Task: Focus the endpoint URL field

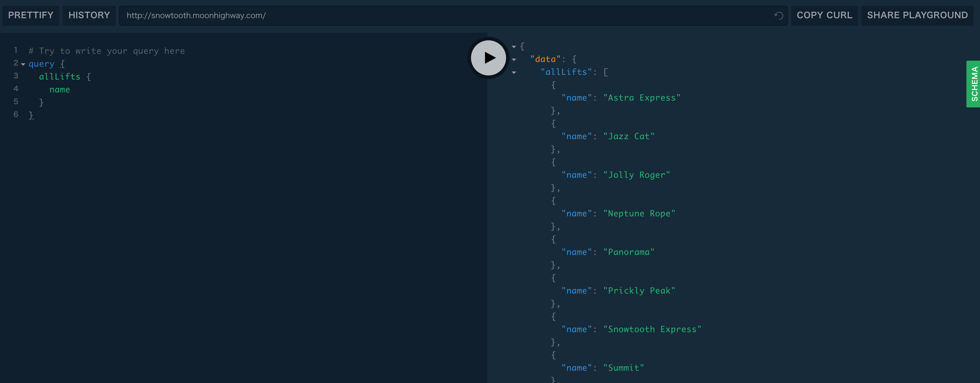Action: point(437,15)
